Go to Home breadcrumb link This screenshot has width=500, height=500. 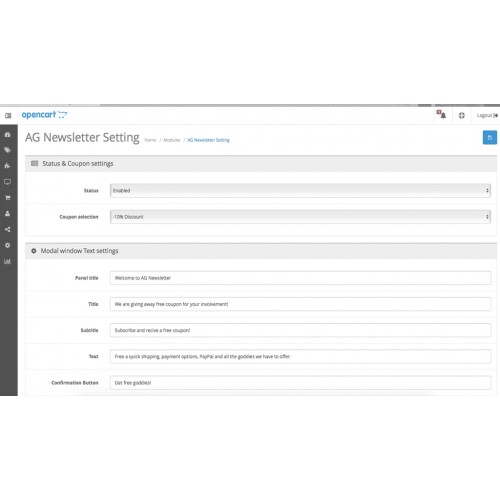[x=150, y=140]
